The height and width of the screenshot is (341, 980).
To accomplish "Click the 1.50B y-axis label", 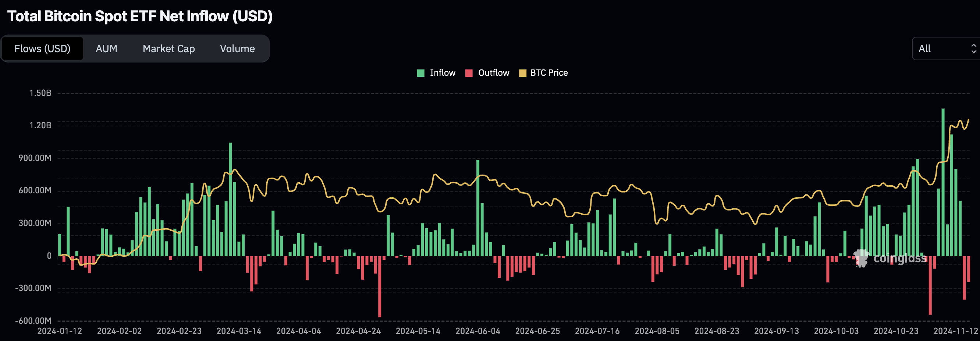I will 40,93.
